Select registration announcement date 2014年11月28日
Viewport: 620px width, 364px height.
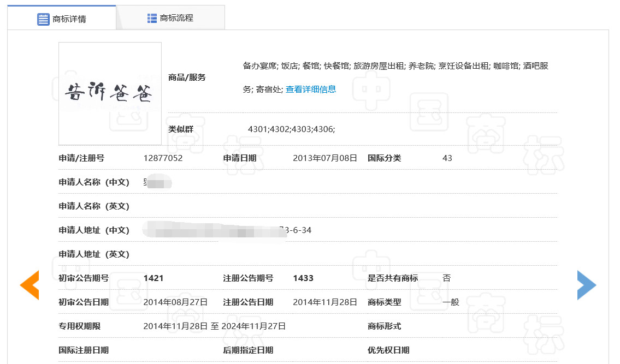[x=325, y=302]
